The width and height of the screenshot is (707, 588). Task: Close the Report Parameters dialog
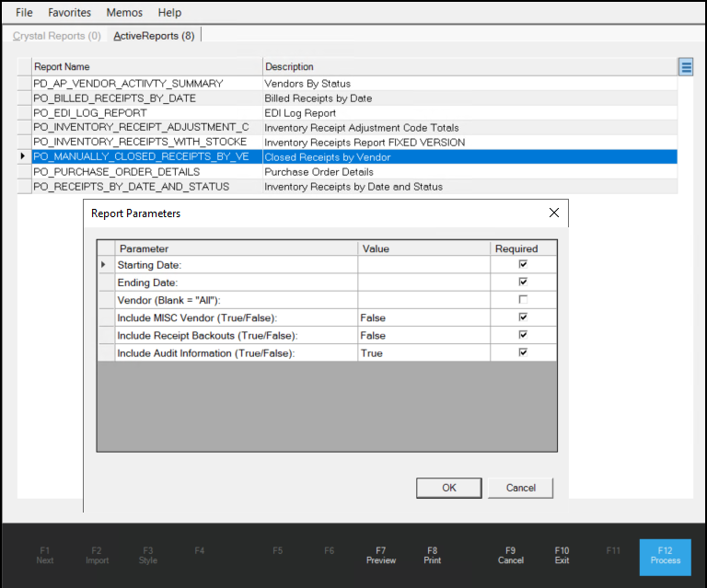coord(553,213)
